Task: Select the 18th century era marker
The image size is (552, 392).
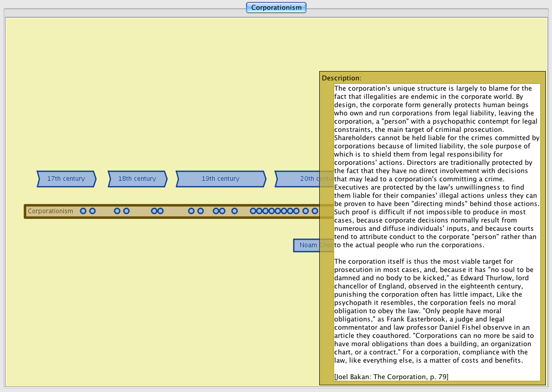Action: click(137, 179)
